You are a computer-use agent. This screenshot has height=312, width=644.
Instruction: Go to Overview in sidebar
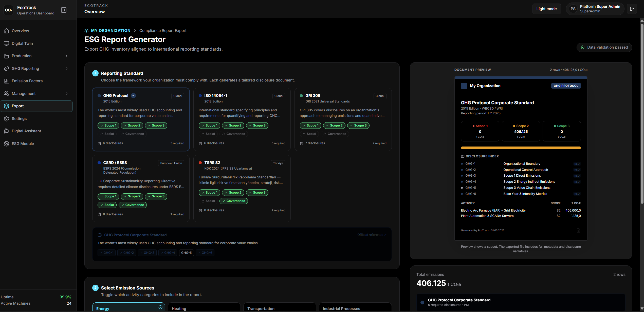(x=36, y=31)
